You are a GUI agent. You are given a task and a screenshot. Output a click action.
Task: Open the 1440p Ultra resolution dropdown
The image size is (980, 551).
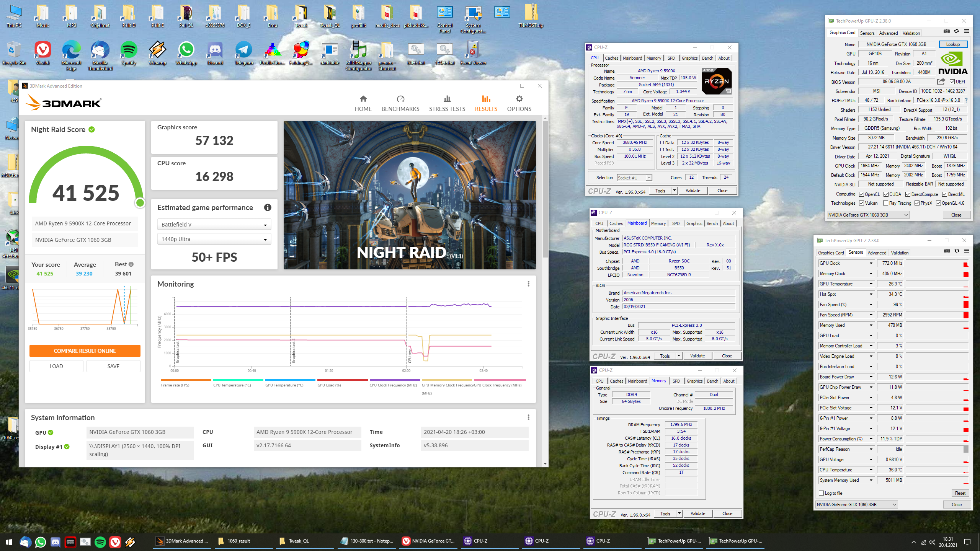pos(214,239)
